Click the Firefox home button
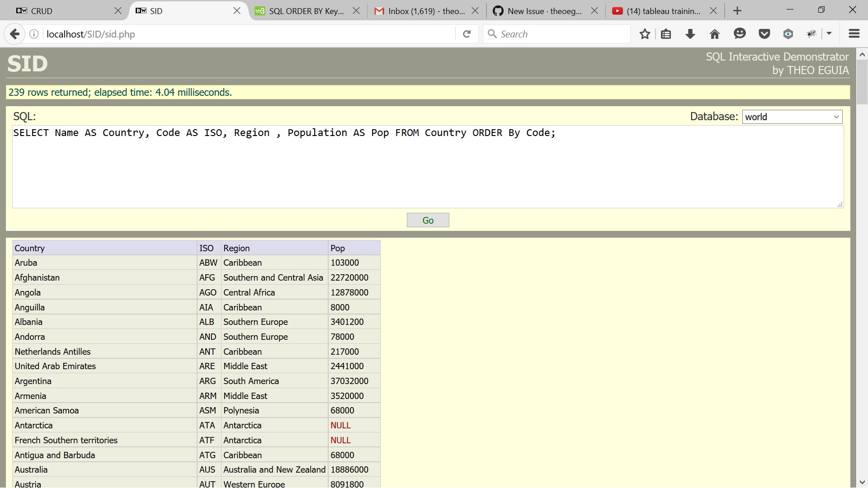Screen dimensions: 868x488 714,34
